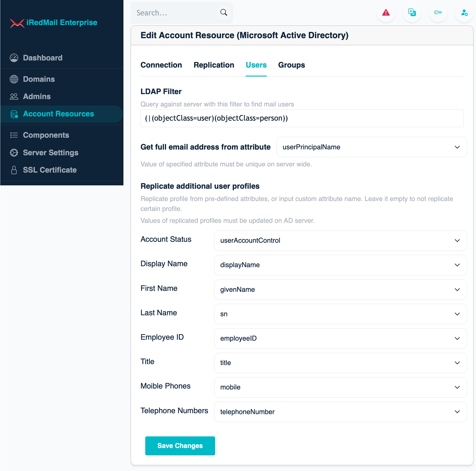The width and height of the screenshot is (476, 471).
Task: Click the search magnifier icon
Action: (223, 13)
